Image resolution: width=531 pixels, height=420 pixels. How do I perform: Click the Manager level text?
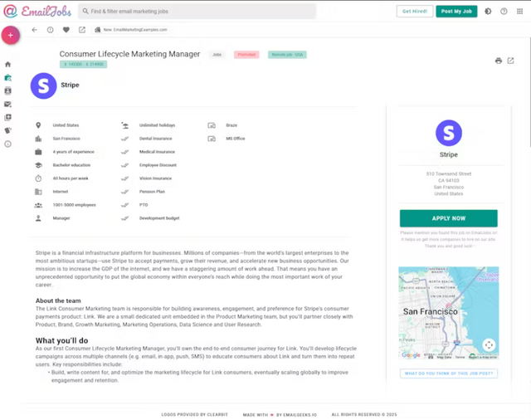click(x=61, y=218)
